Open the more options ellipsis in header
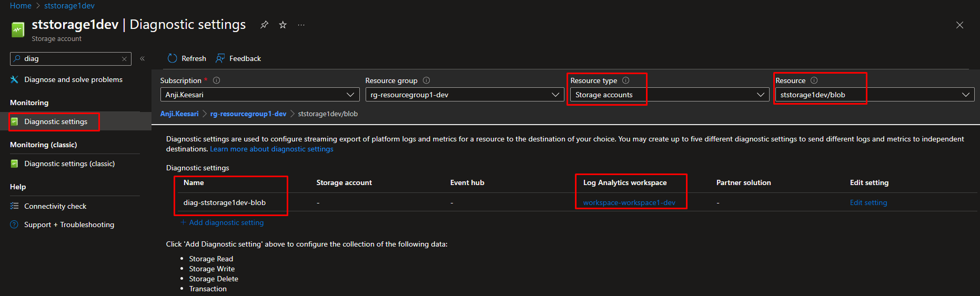The height and width of the screenshot is (296, 980). 301,25
